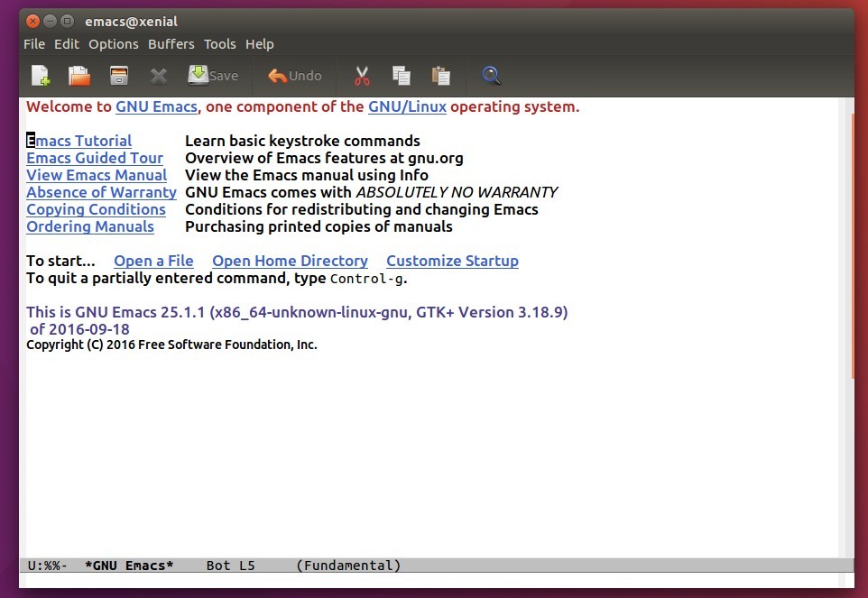The height and width of the screenshot is (598, 868).
Task: Click the Ordering Manuals link
Action: coord(90,226)
